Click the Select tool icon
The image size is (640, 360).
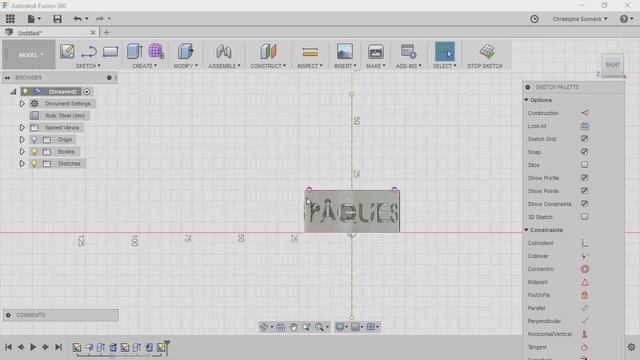click(x=444, y=51)
